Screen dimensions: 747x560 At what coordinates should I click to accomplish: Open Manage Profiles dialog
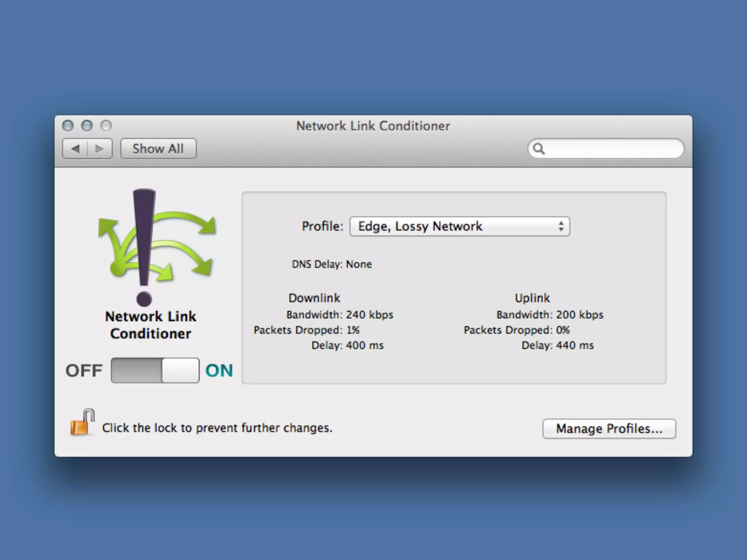pos(609,429)
